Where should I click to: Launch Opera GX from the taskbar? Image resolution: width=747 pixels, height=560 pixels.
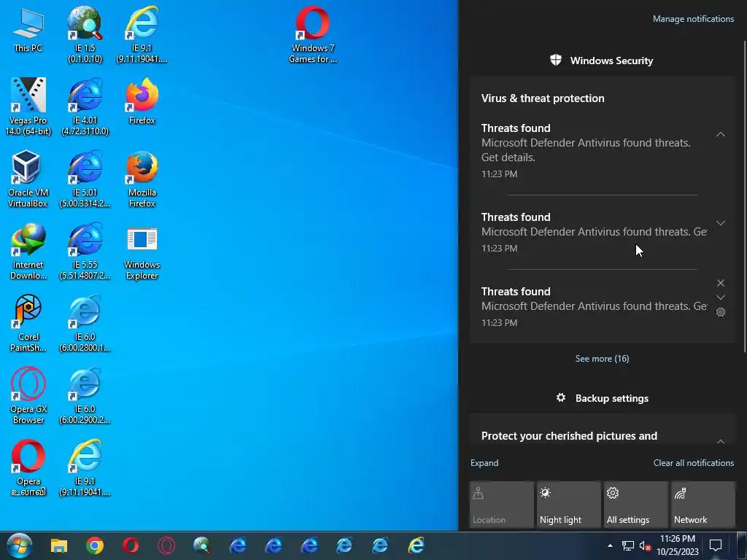(166, 545)
